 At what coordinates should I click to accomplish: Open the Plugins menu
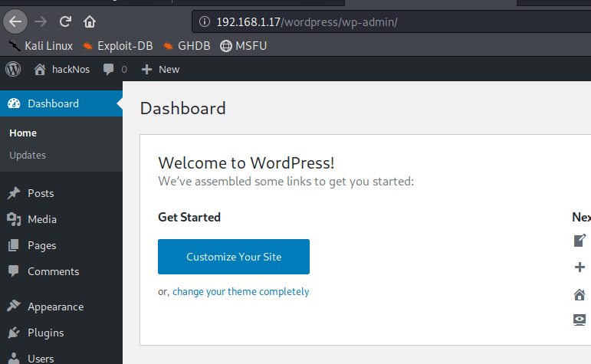point(61,333)
